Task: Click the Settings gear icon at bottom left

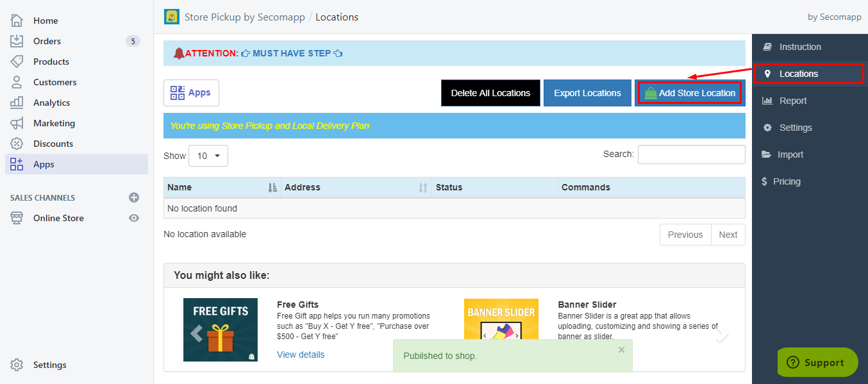Action: [17, 365]
